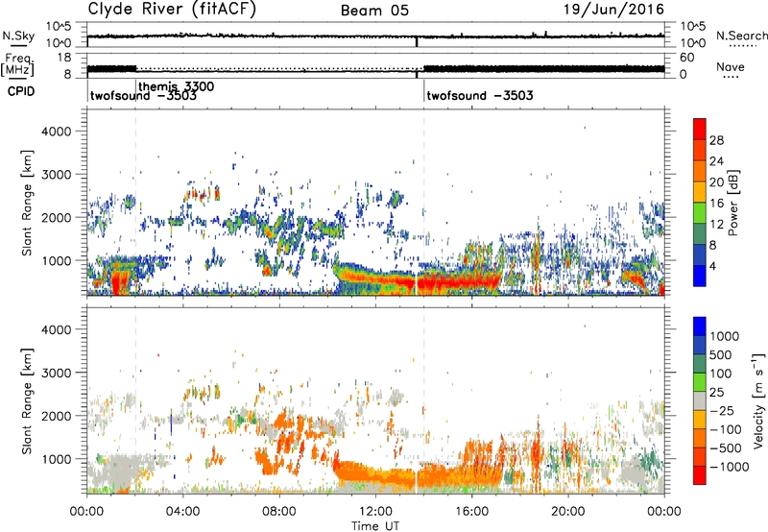This screenshot has width=768, height=532.
Task: Click the '1000' tick on the Velocity colorbar
Action: point(724,336)
